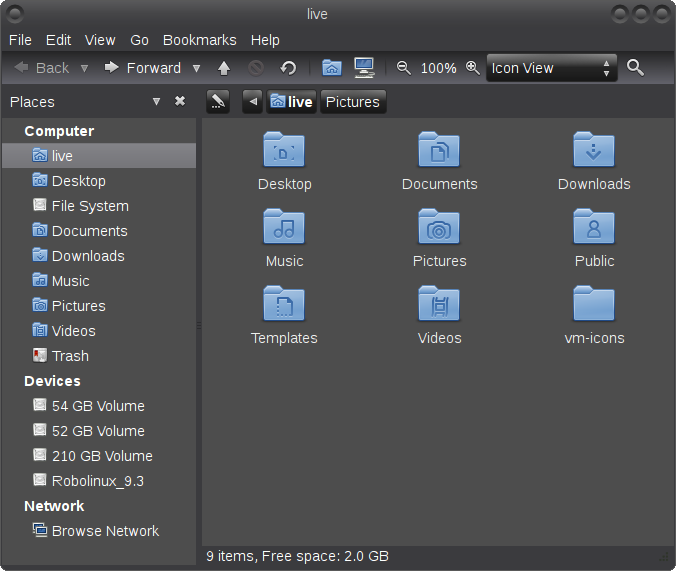The width and height of the screenshot is (676, 571).
Task: Go up to the parent folder
Action: [x=224, y=68]
